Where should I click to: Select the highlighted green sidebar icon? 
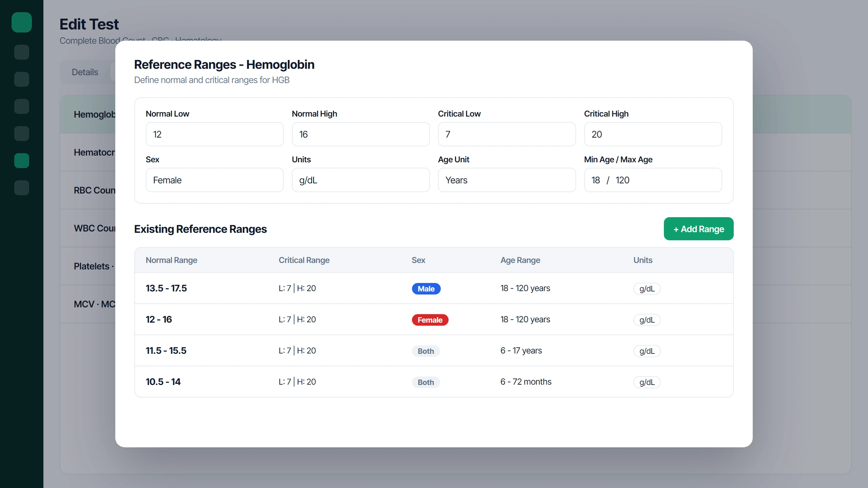pyautogui.click(x=22, y=161)
